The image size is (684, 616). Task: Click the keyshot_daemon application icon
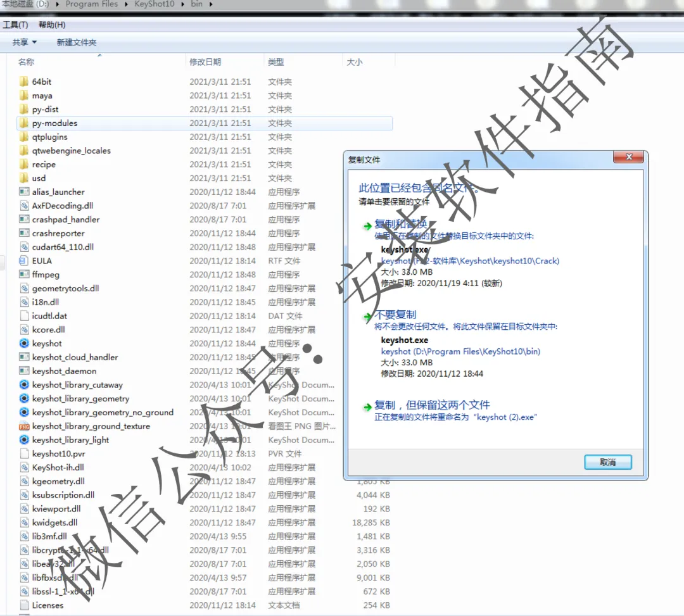pos(24,371)
